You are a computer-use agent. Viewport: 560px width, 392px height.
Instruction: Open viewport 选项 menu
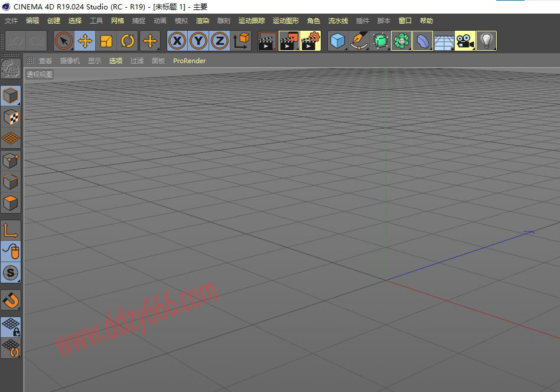116,61
